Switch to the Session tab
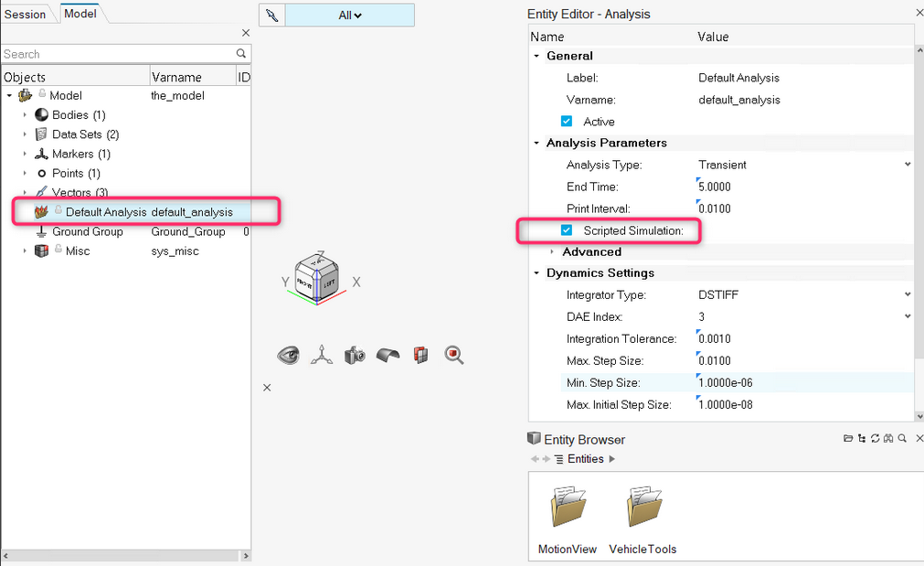The image size is (924, 566). click(26, 15)
